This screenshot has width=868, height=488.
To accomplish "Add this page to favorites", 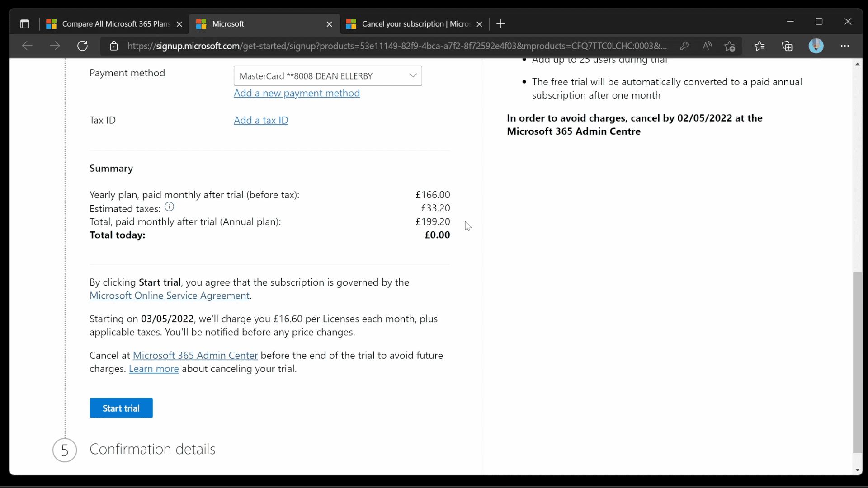I will 730,46.
